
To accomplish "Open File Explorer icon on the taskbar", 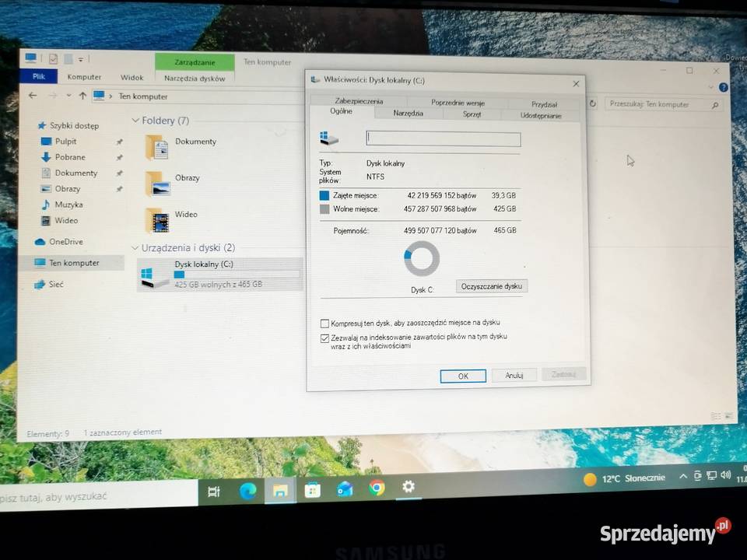I will click(279, 490).
